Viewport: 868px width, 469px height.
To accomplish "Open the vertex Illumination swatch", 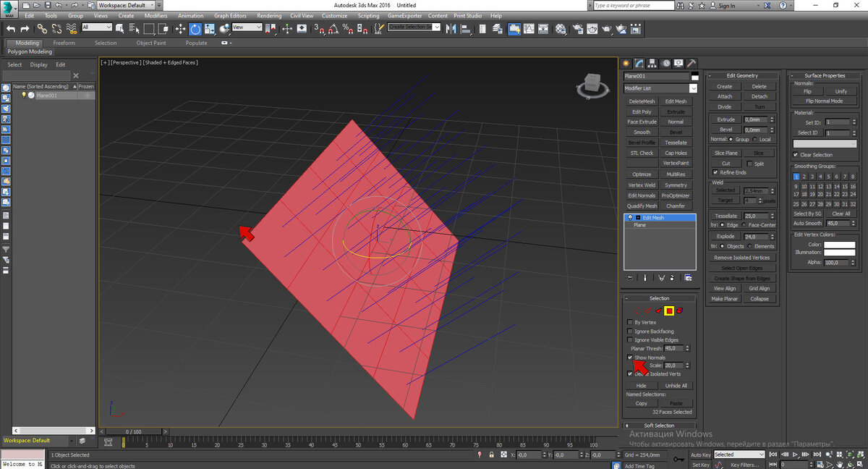I will (x=839, y=253).
